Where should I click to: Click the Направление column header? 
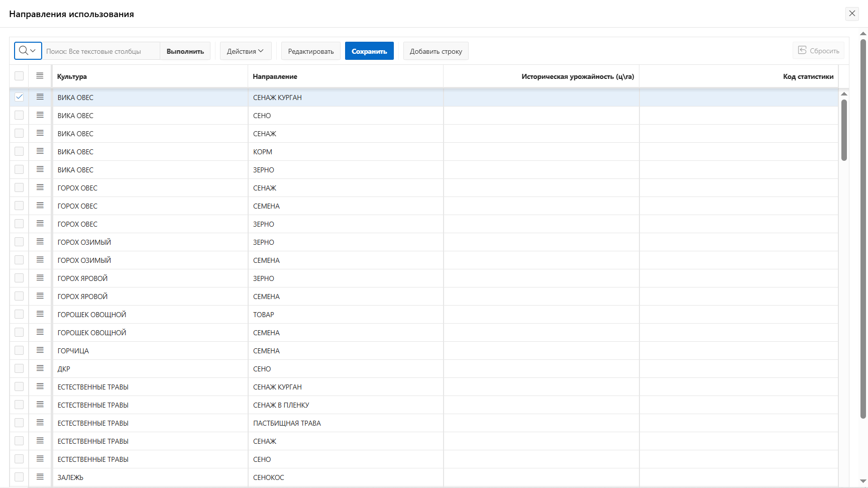[x=275, y=76]
